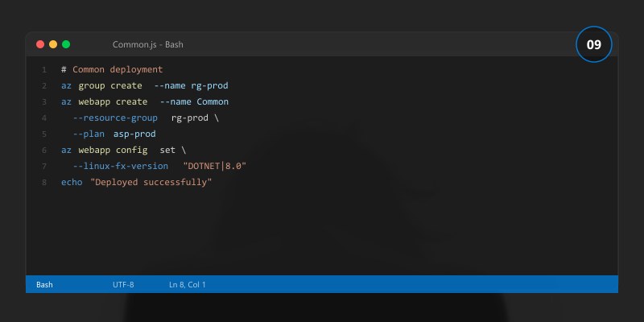Click the 'echo' command on line 8

tap(72, 183)
